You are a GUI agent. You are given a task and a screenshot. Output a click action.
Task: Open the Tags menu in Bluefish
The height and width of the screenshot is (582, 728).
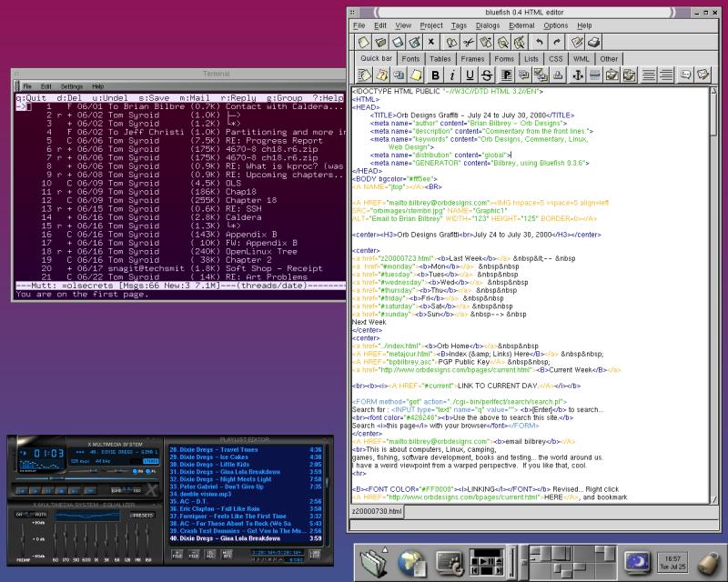pos(459,25)
